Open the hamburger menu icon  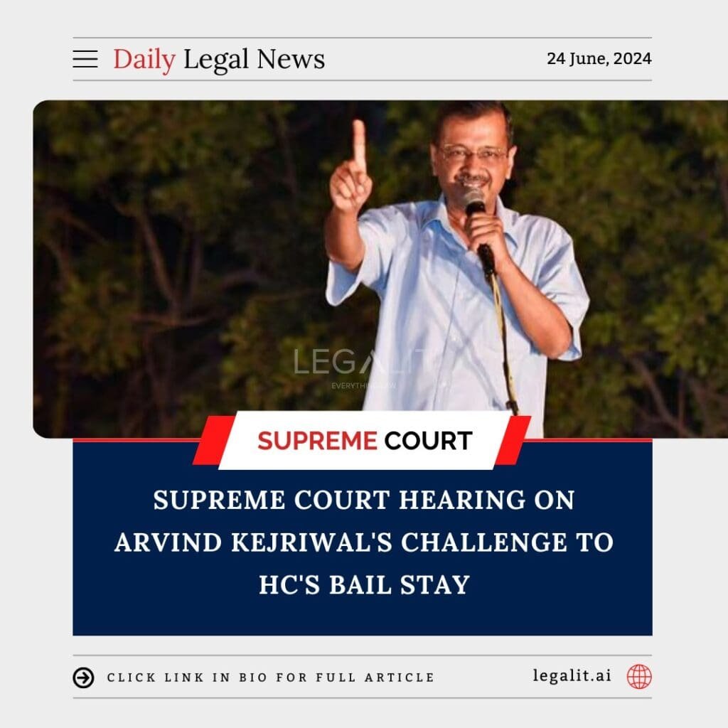[x=85, y=59]
